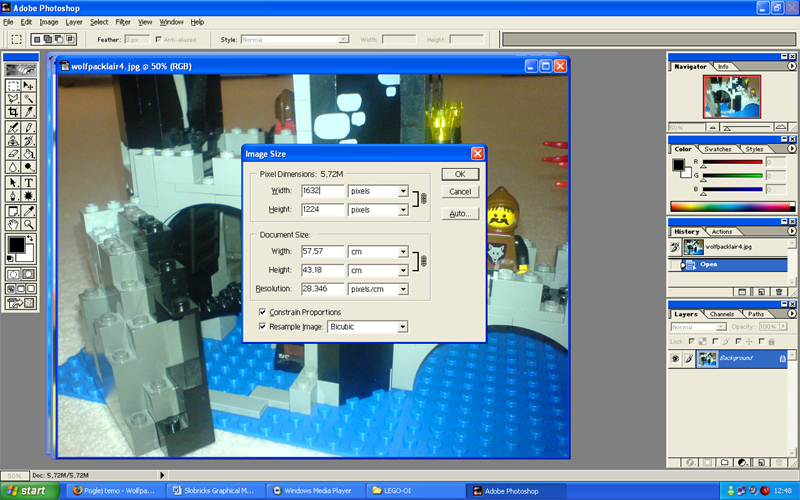Click the red R color slider
Screen dimensions: 800x500
pyautogui.click(x=733, y=162)
